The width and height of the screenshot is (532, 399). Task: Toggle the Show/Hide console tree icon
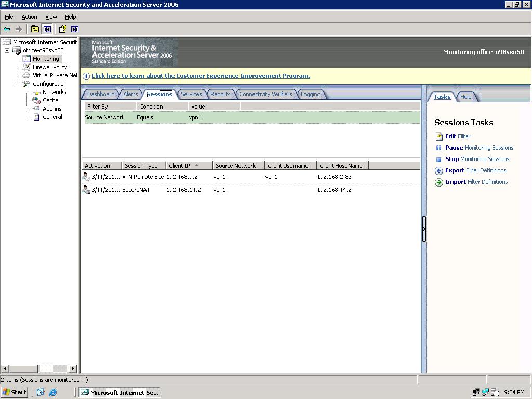click(x=47, y=29)
